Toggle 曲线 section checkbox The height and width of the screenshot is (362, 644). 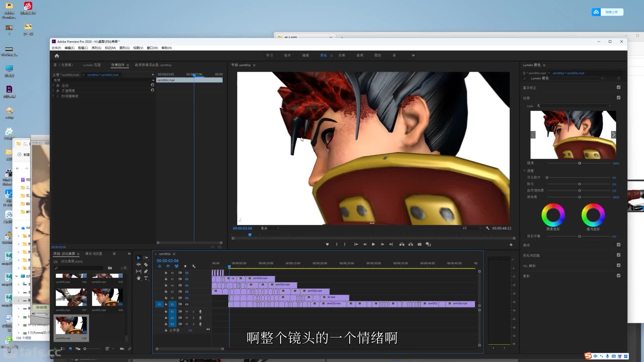click(x=619, y=245)
